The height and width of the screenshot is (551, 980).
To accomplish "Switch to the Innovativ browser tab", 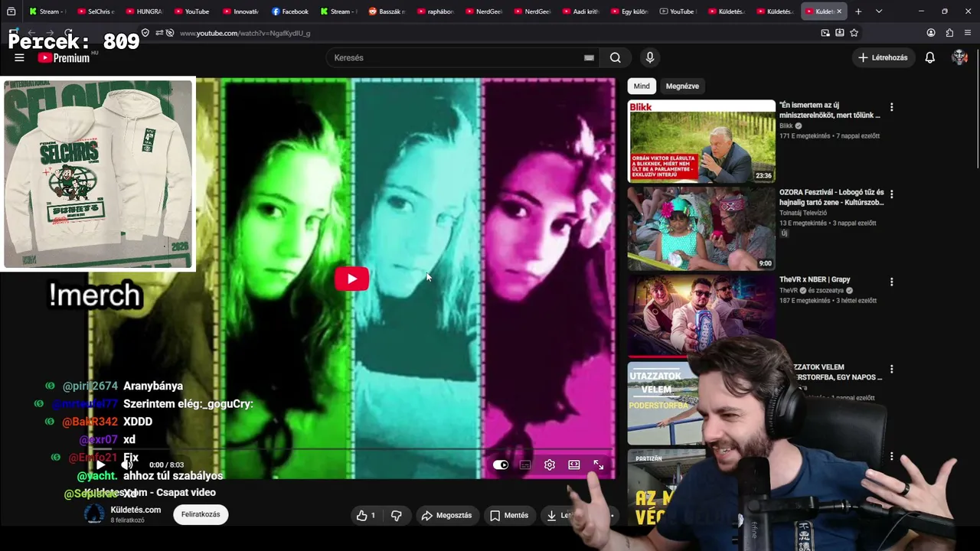I will pos(241,11).
